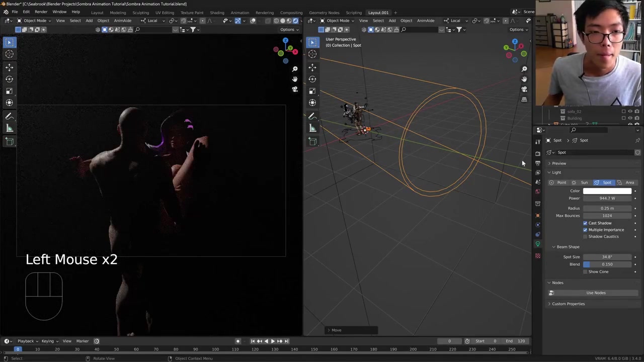This screenshot has width=644, height=362.
Task: Click the pan hand icon in right viewport
Action: point(524,79)
